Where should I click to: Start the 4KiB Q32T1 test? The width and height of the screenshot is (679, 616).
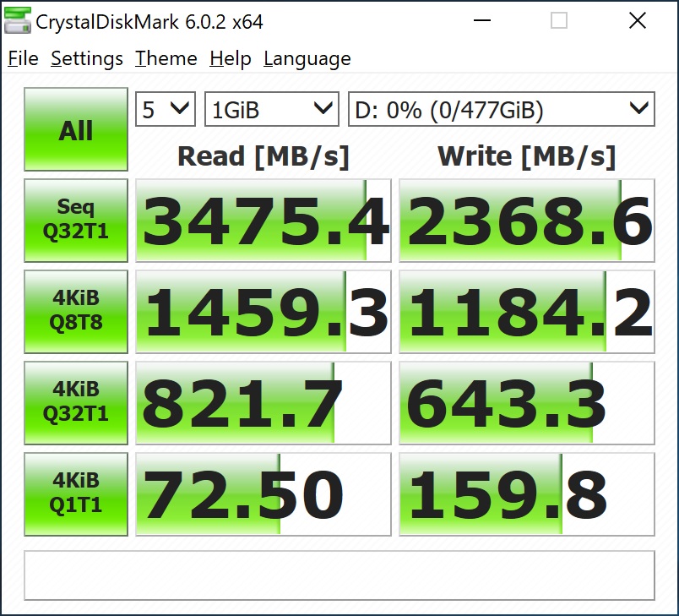pyautogui.click(x=76, y=403)
